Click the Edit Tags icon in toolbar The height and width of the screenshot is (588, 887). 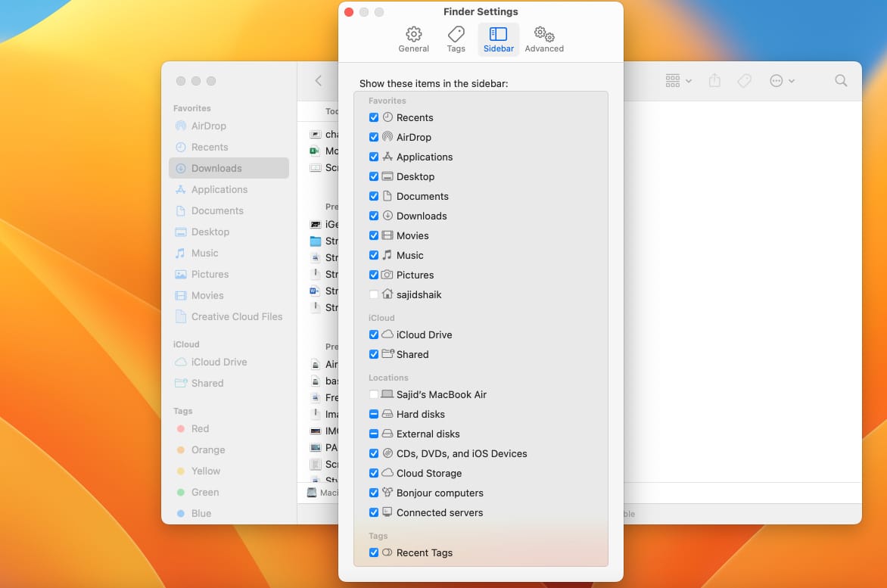744,81
